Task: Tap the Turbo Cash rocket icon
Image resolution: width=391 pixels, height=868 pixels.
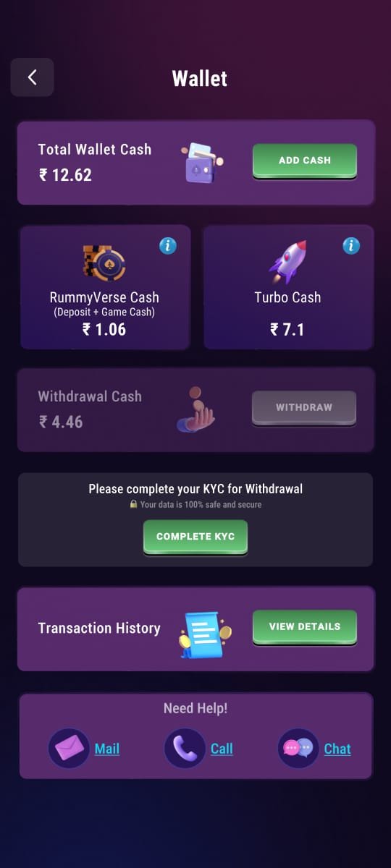Action: (288, 262)
